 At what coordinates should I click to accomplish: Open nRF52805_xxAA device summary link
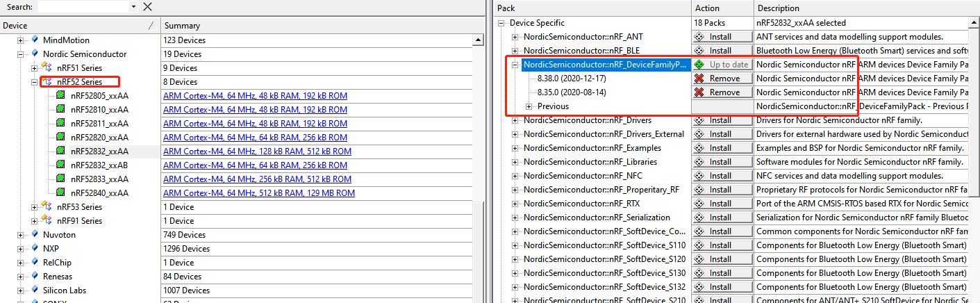point(255,96)
